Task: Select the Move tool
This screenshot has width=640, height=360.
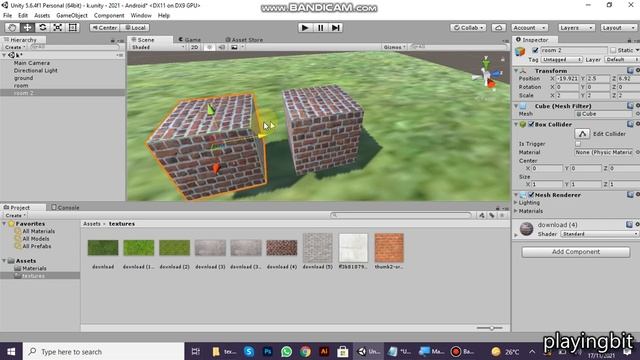Action: pos(27,27)
